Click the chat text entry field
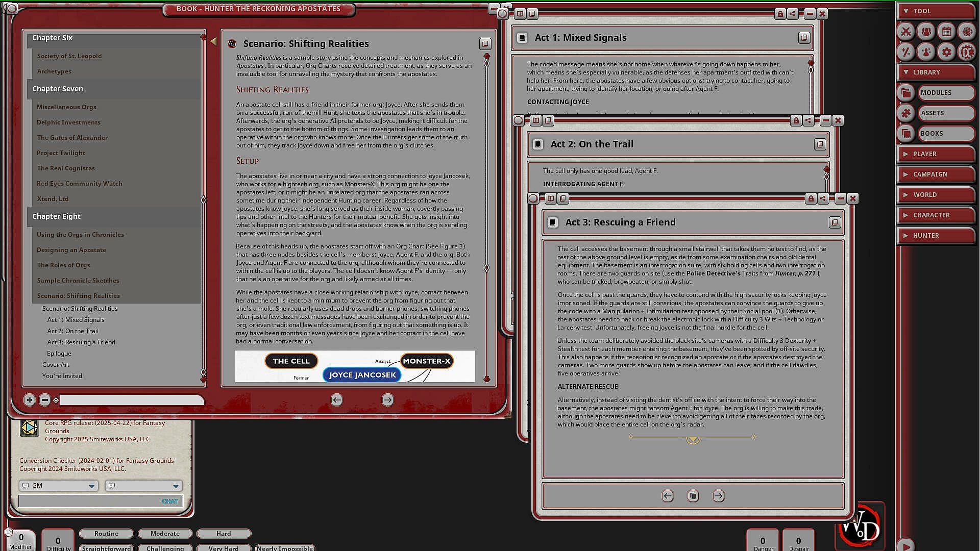This screenshot has width=980, height=551. [x=89, y=502]
